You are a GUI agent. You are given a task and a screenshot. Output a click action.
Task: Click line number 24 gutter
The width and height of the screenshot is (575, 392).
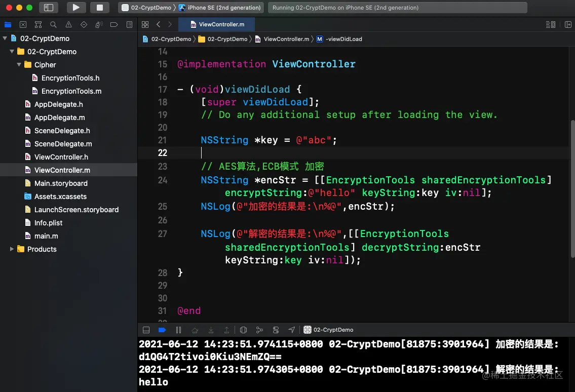pos(162,180)
